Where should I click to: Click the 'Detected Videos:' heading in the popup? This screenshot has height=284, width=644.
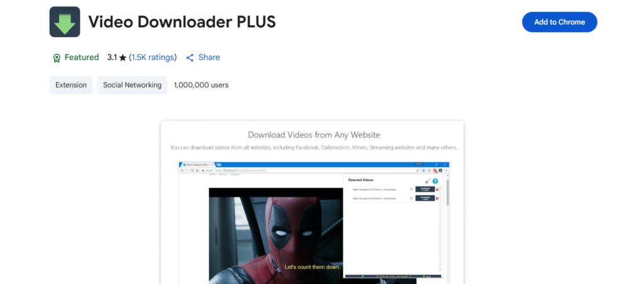[361, 180]
